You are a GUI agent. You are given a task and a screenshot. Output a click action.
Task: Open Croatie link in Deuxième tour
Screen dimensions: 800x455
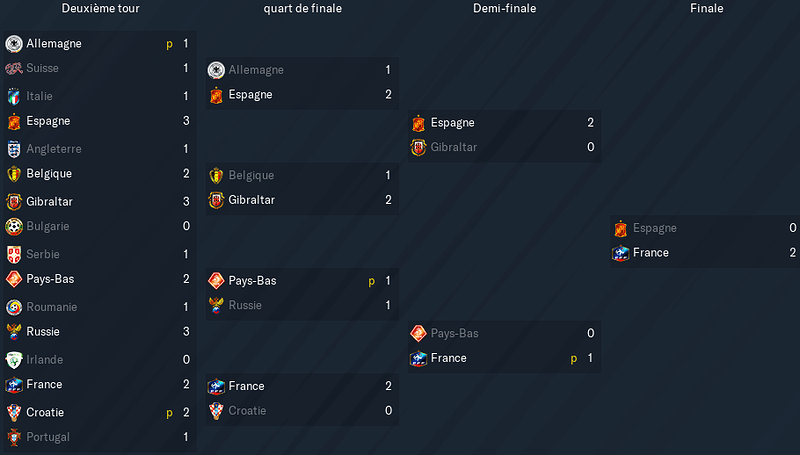45,413
